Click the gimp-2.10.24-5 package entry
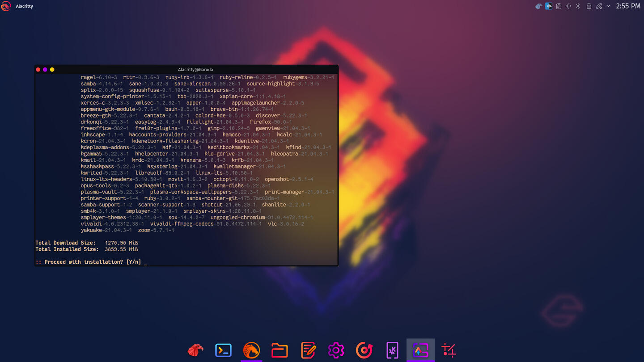Screen dimensions: 644x362 [229, 128]
